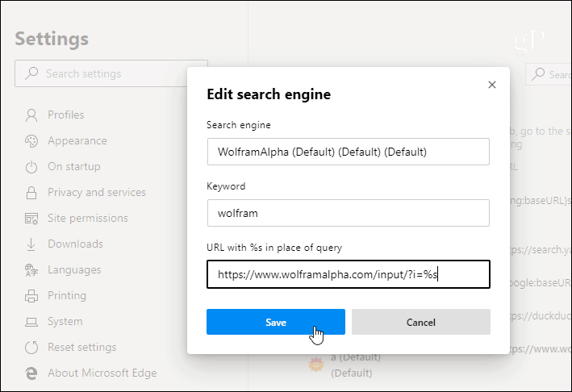Focus the Keyword input field

[x=349, y=213]
